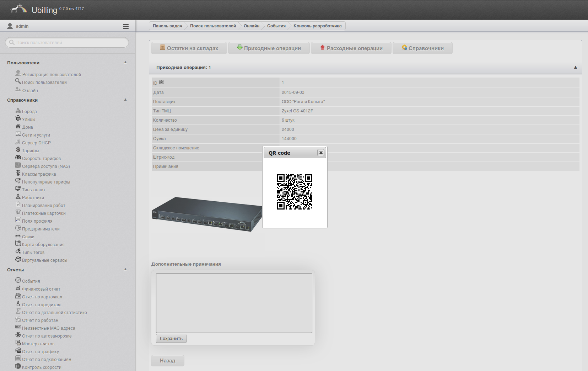Viewport: 588px width, 371px height.
Task: Click the Zyxel switch product image
Action: [207, 214]
